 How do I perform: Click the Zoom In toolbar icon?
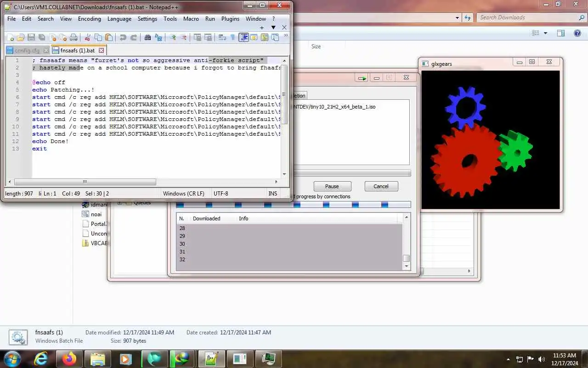pos(172,38)
